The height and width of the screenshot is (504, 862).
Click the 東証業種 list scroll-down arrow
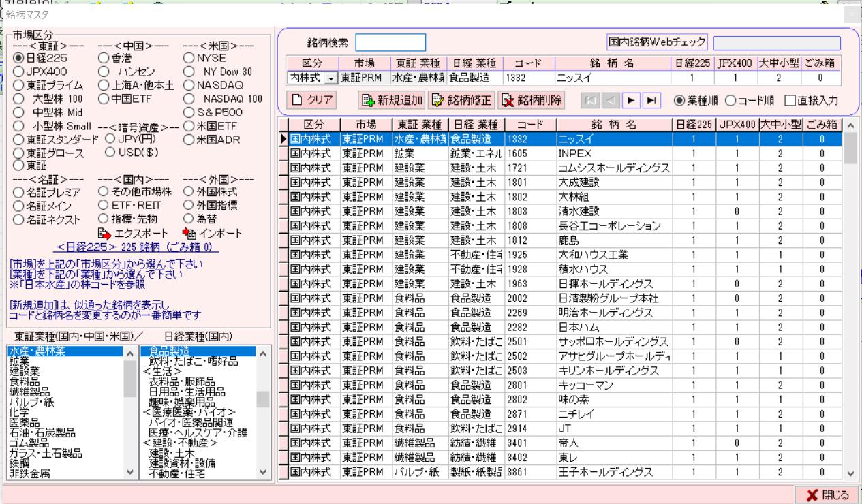129,471
